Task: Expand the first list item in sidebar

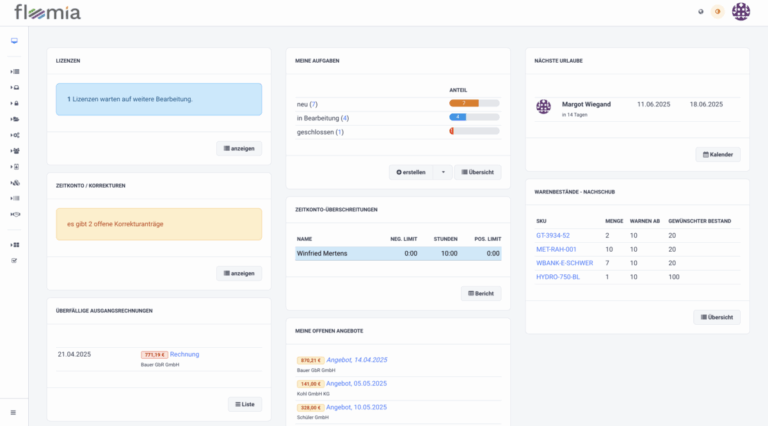Action: (14, 72)
